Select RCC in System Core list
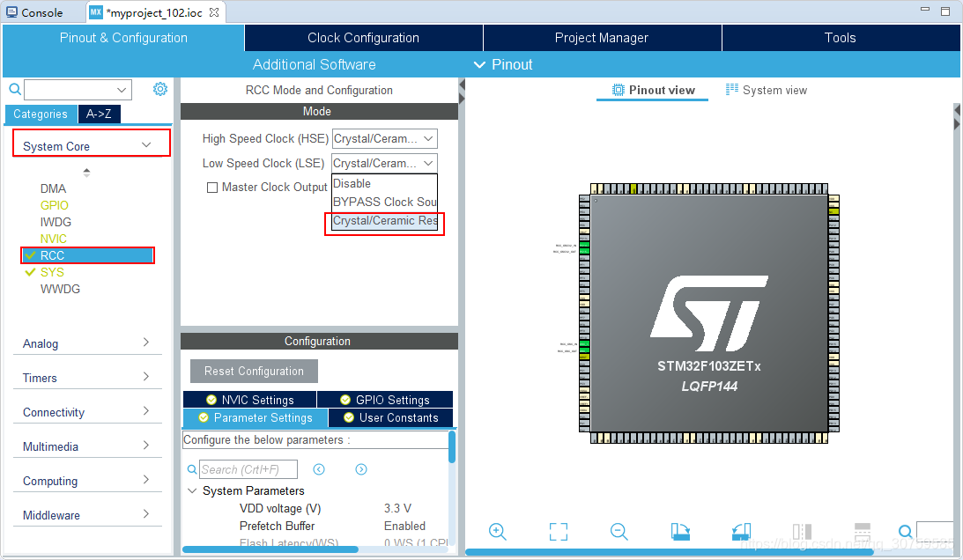 pos(88,255)
